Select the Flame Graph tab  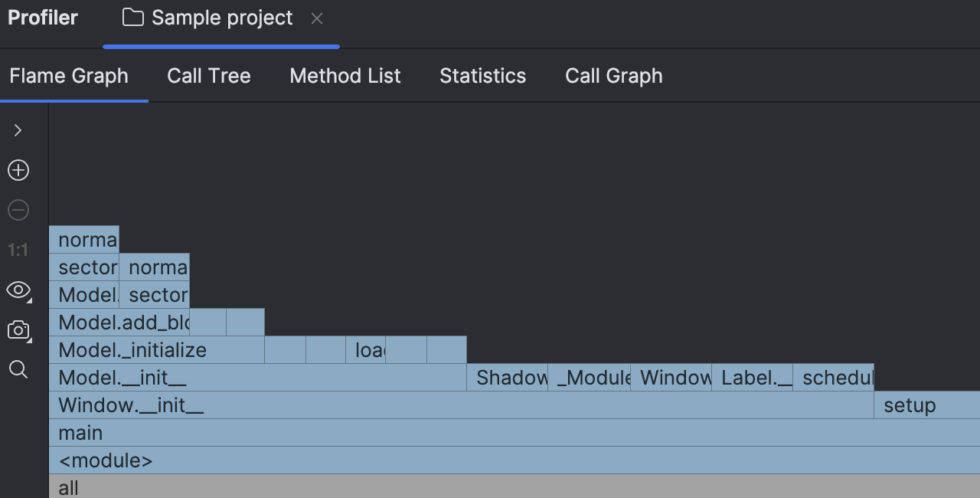point(69,76)
